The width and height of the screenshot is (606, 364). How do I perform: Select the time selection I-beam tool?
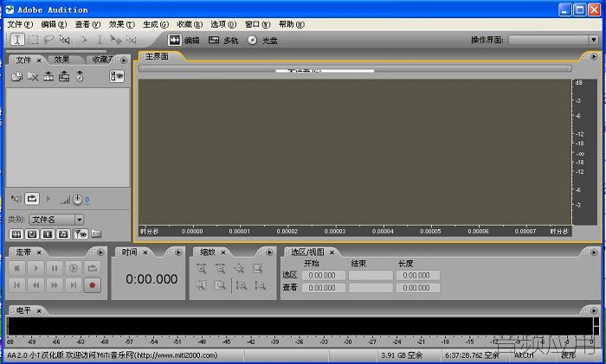pos(17,40)
